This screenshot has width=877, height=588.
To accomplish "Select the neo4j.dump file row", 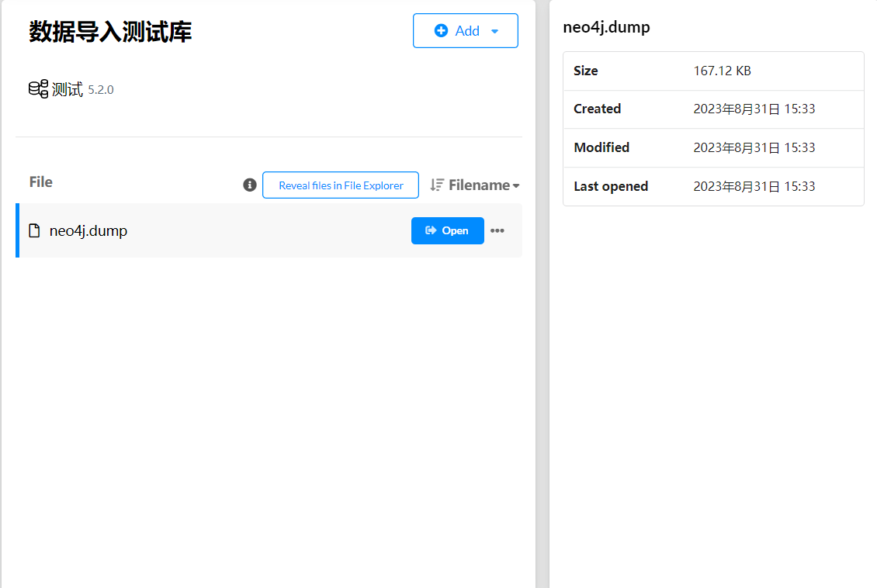I will [x=269, y=231].
